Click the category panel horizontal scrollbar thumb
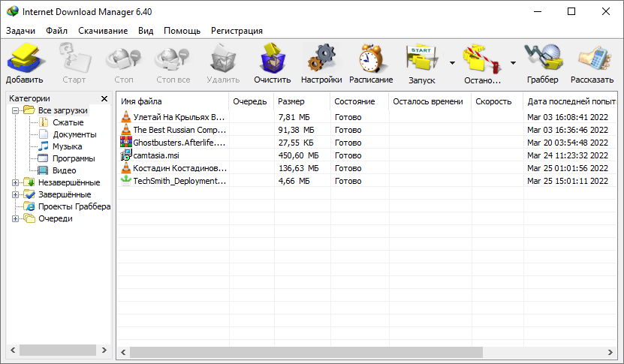624x364 pixels. 58,350
